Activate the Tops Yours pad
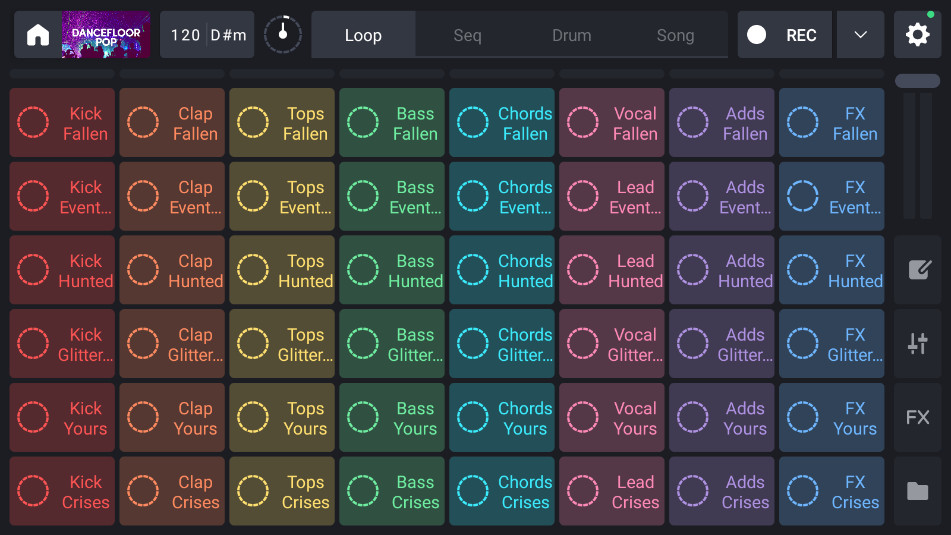 coord(282,417)
